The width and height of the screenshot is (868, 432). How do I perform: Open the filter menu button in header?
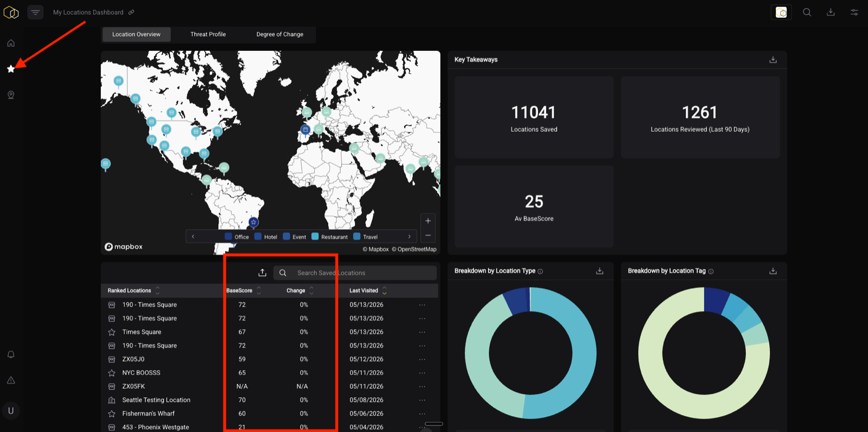(35, 12)
